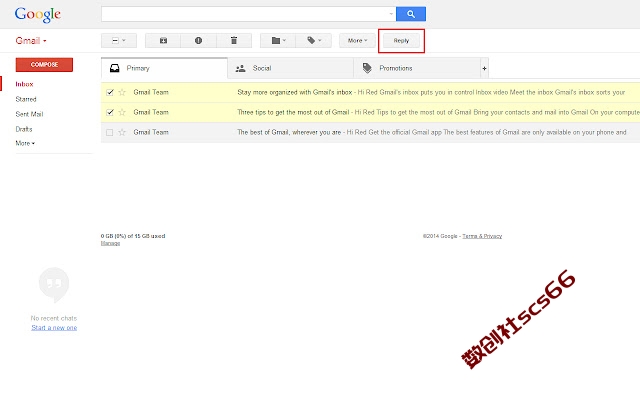
Task: Open the Starred folder
Action: 26,99
